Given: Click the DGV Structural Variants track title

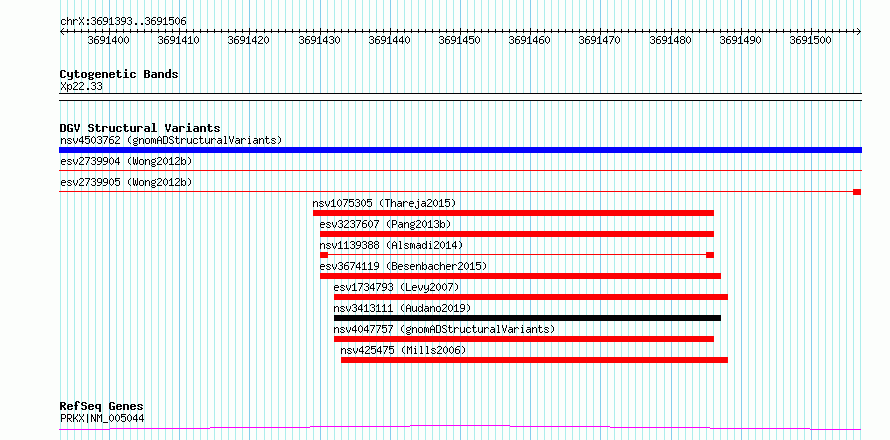Looking at the screenshot, I should point(140,128).
